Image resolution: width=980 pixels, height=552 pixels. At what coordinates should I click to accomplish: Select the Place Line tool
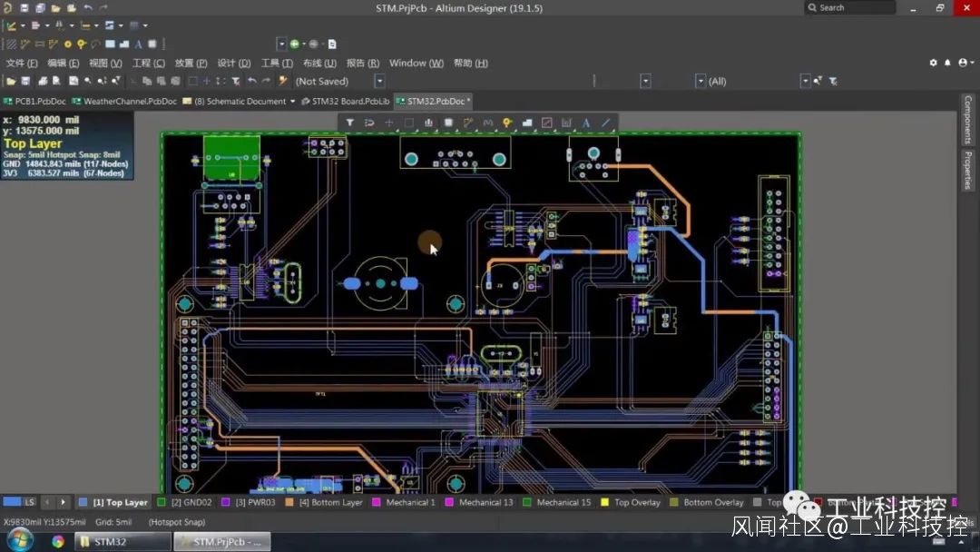coord(606,123)
